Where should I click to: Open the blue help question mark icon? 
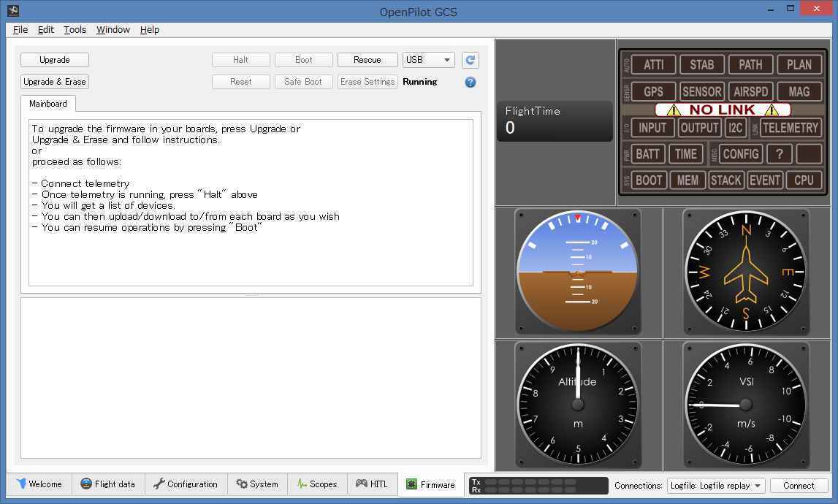click(470, 82)
